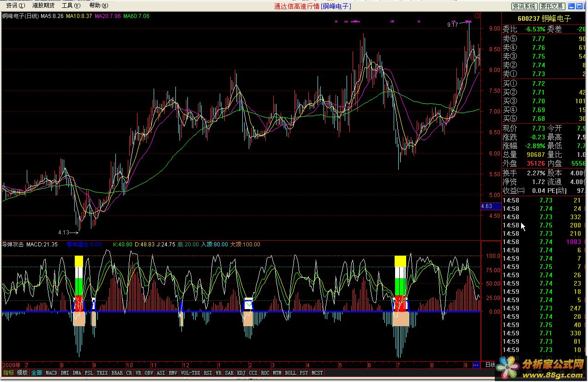Select the MACD indicator tab
The height and width of the screenshot is (382, 588).
click(51, 373)
